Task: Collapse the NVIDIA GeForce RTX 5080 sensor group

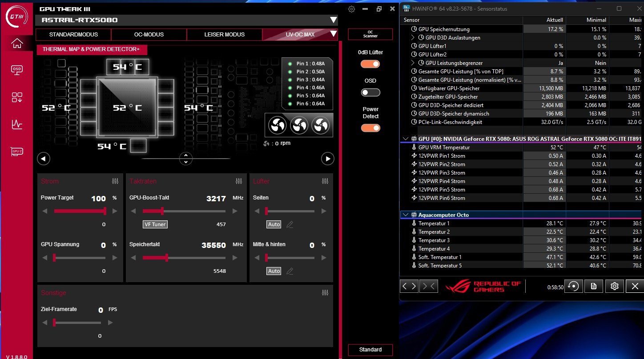Action: coord(405,139)
